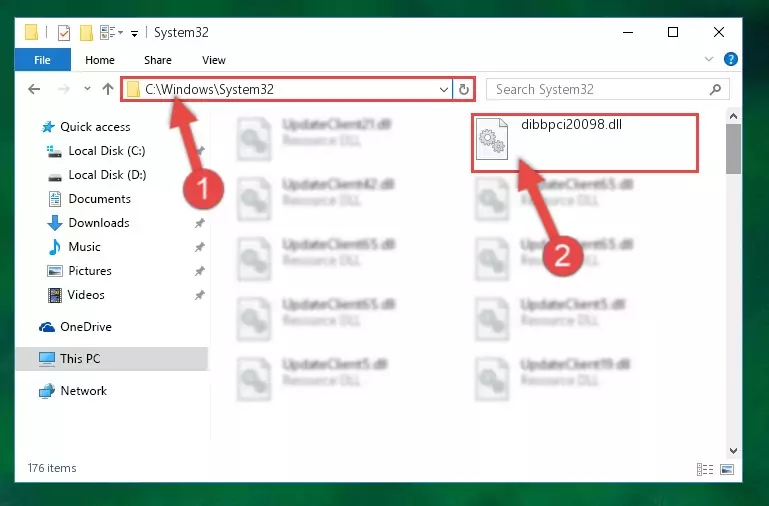Open recent locations dropdown arrow
This screenshot has height=506, width=769.
tap(87, 89)
